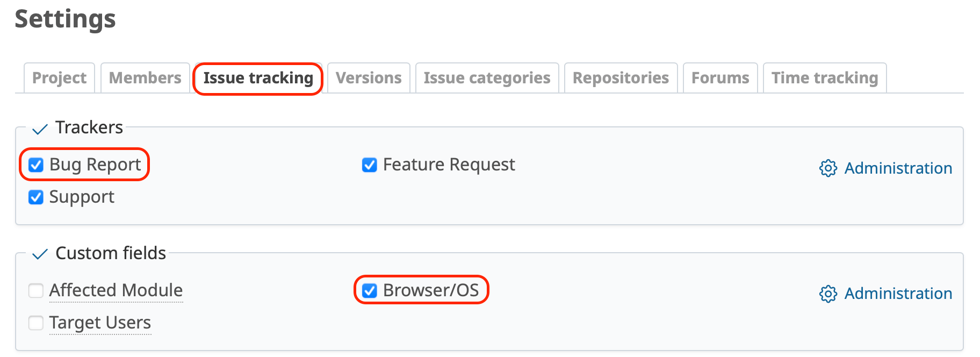
Task: Open the Members tab
Action: (x=145, y=77)
